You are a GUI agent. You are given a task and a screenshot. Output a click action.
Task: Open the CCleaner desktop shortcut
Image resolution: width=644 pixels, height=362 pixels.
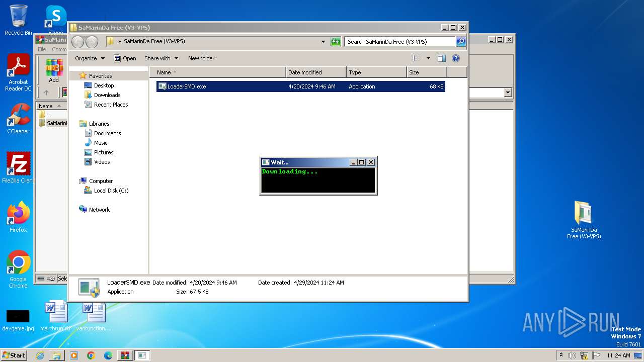point(18,119)
